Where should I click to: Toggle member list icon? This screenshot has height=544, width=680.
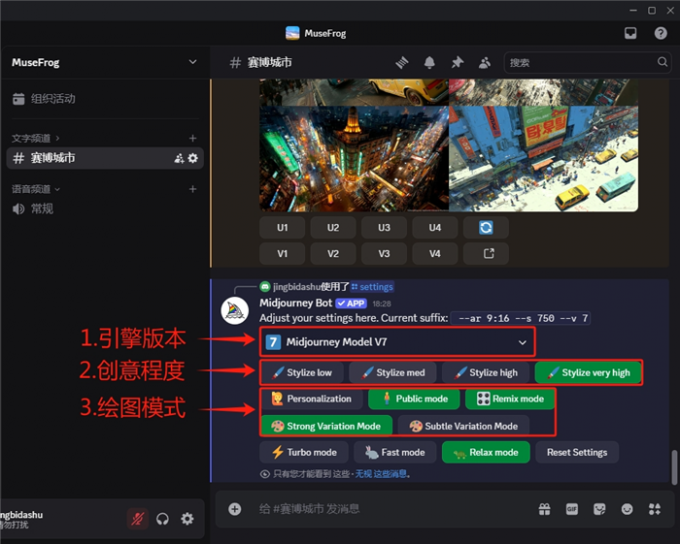click(x=484, y=62)
